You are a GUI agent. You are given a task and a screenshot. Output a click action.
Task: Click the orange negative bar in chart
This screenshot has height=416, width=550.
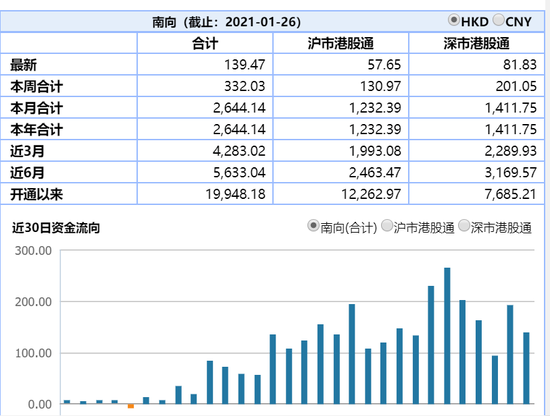tap(131, 406)
